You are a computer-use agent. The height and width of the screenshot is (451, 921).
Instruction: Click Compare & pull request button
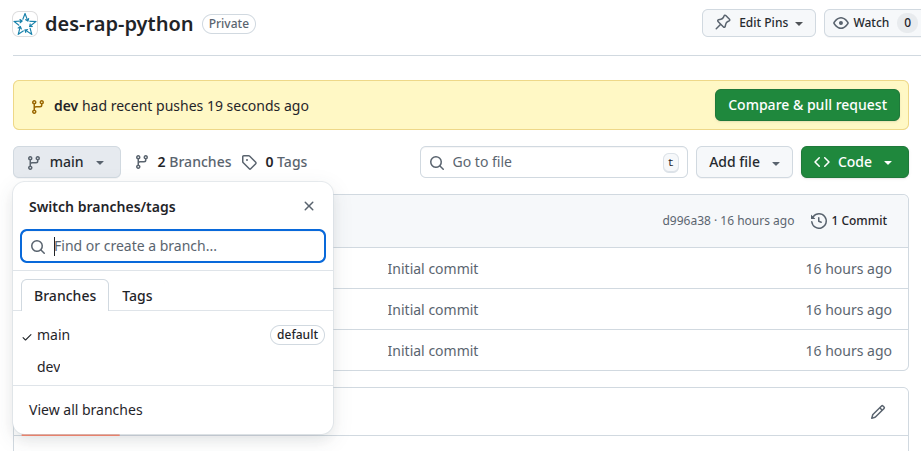tap(807, 105)
